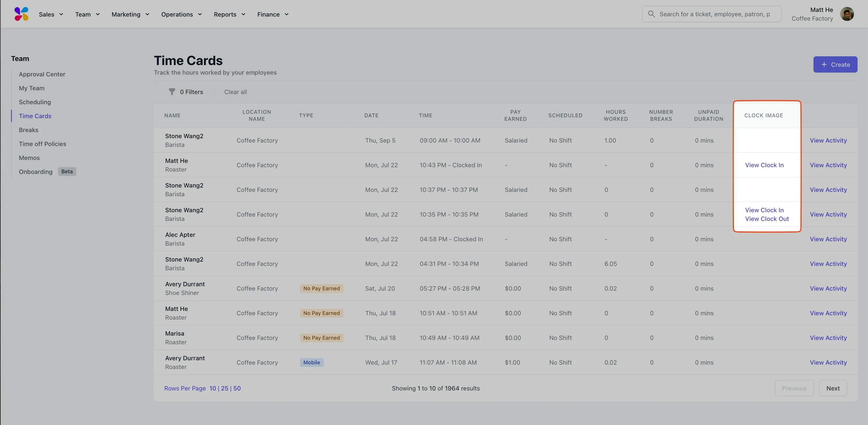Image resolution: width=868 pixels, height=425 pixels.
Task: Expand the Sales dropdown menu
Action: click(x=51, y=14)
